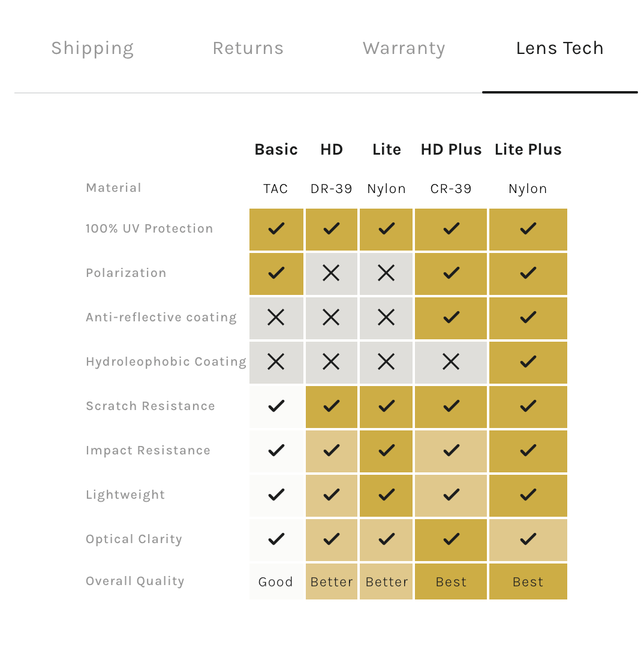
Task: Switch to the Returns tab
Action: pos(248,48)
